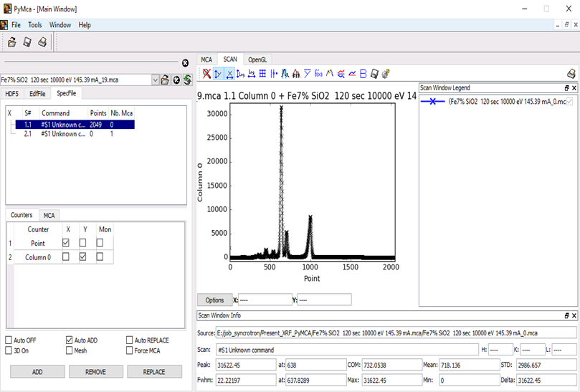Toggle X checkbox for Column 0
The height and width of the screenshot is (392, 580).
click(x=66, y=257)
